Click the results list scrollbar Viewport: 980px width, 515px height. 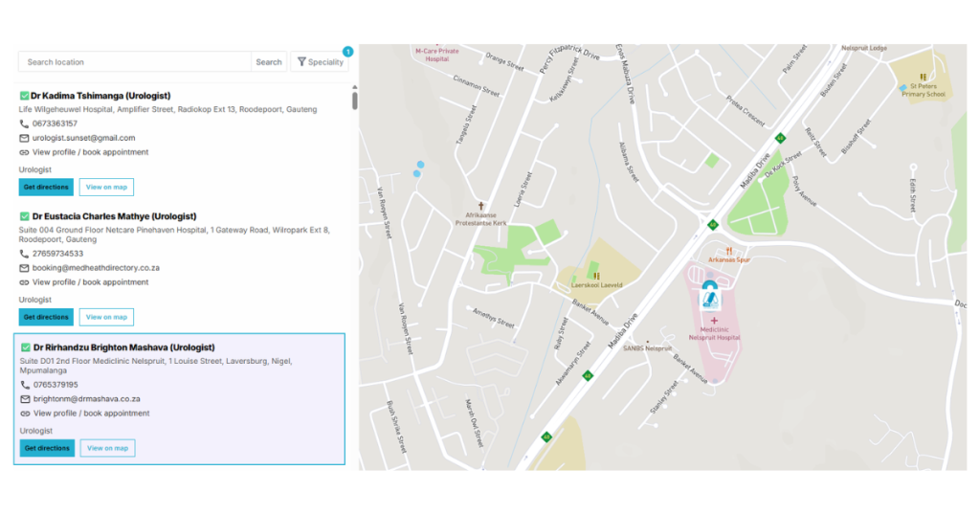[x=355, y=100]
